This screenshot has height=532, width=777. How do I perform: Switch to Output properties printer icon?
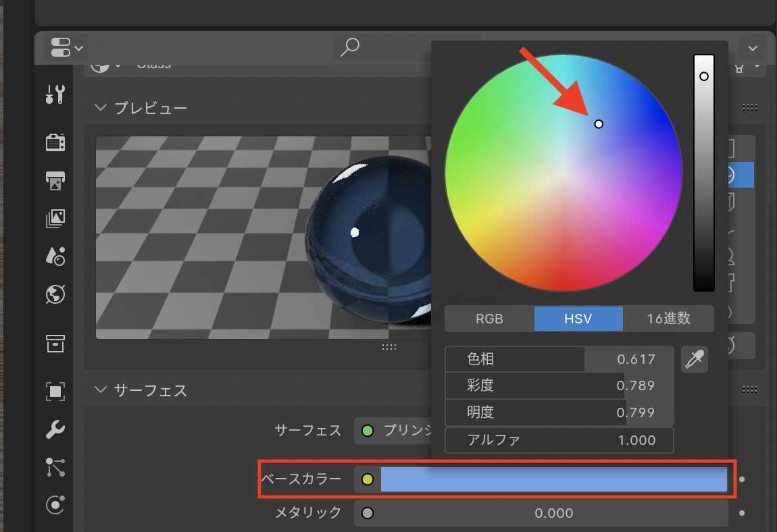pyautogui.click(x=55, y=180)
